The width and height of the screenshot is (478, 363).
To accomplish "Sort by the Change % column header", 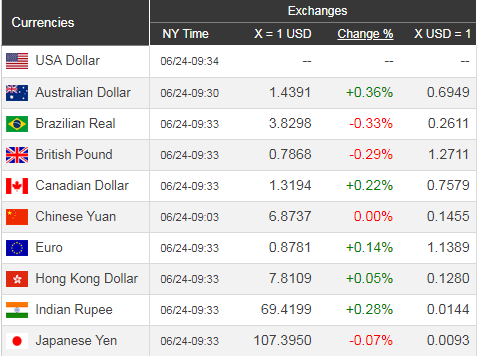I will click(365, 34).
